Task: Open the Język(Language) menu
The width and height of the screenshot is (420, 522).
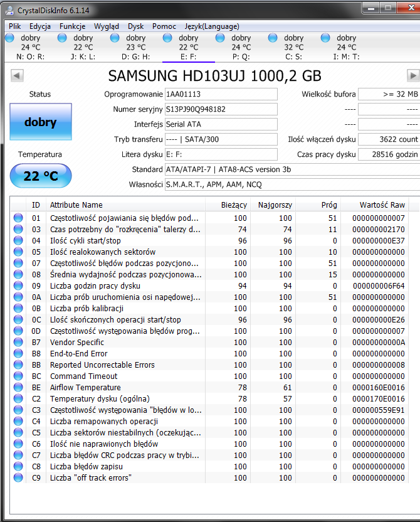Action: 212,26
